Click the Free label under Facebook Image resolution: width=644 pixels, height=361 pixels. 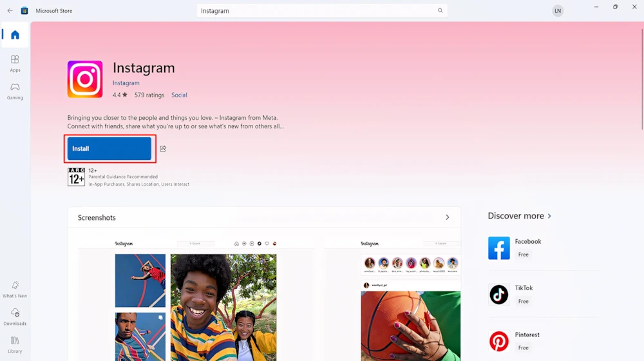(523, 255)
